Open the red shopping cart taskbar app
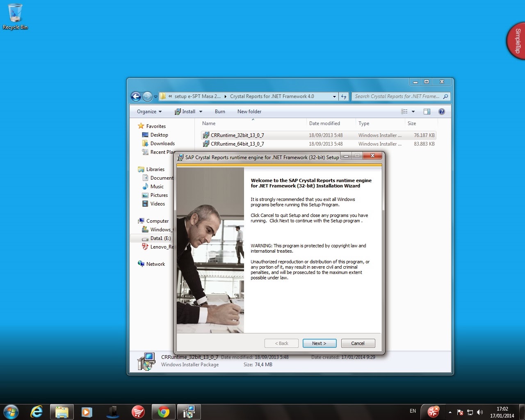 click(138, 411)
